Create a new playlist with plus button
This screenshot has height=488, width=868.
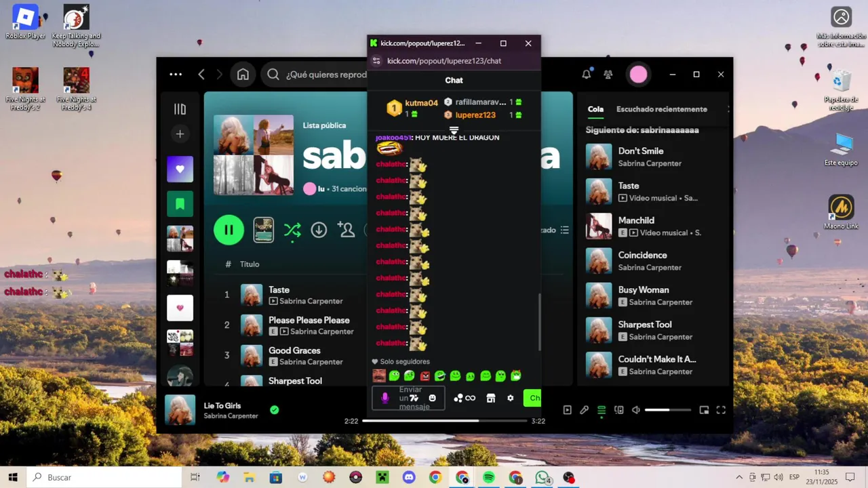pos(180,134)
